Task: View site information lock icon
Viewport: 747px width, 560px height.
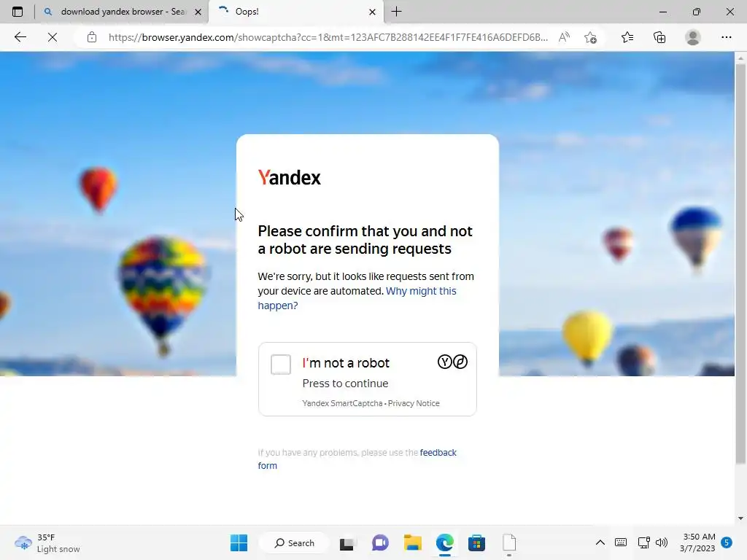Action: click(92, 37)
